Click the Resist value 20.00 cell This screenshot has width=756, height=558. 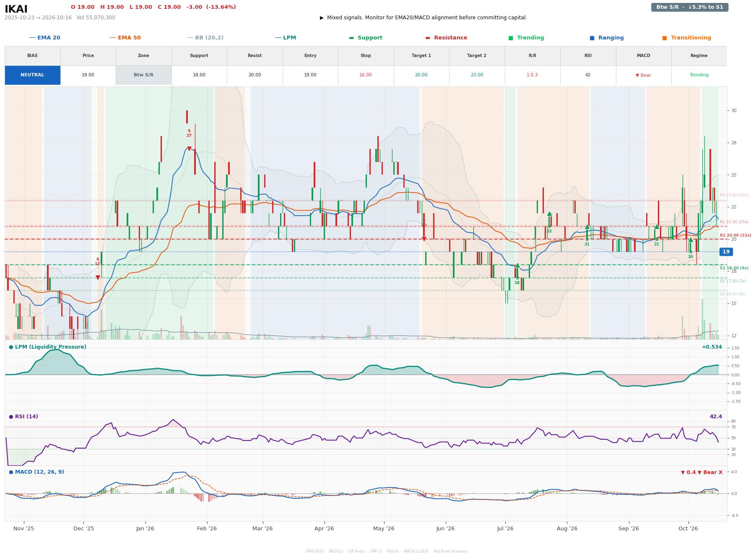click(x=255, y=75)
